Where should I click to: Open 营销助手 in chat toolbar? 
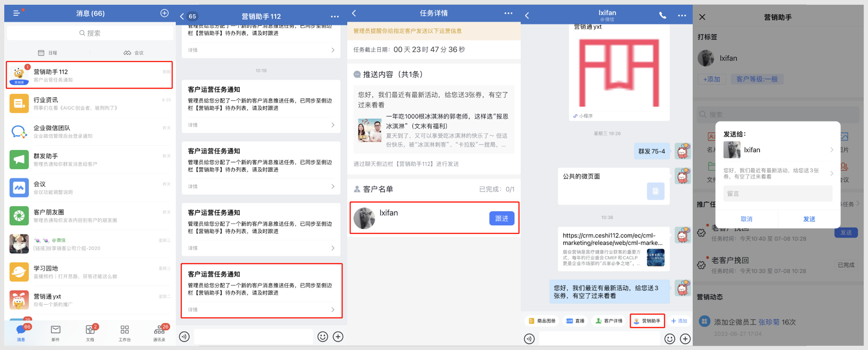pyautogui.click(x=647, y=321)
